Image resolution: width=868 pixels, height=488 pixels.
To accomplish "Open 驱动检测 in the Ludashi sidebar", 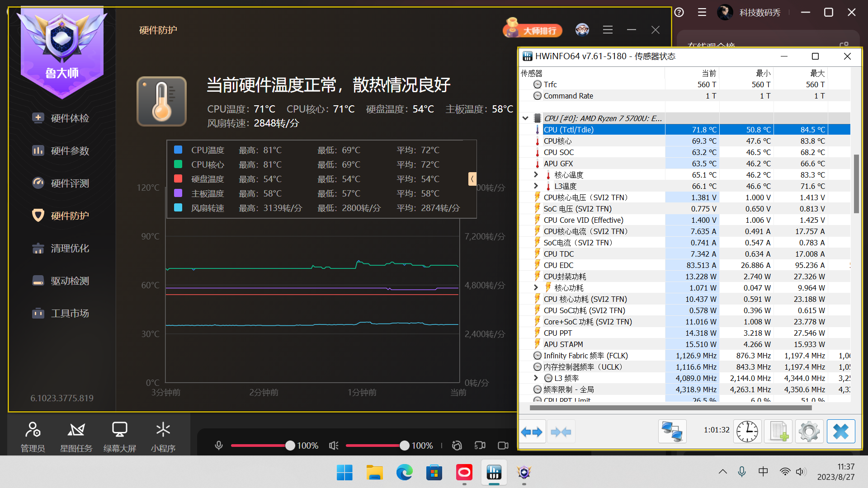I will (61, 281).
